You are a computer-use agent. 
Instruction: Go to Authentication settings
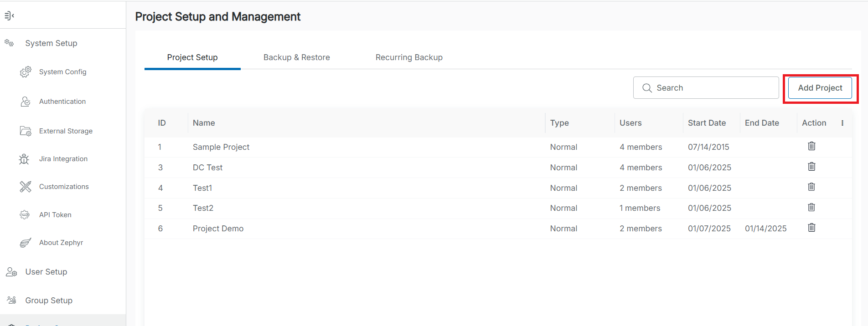[62, 102]
